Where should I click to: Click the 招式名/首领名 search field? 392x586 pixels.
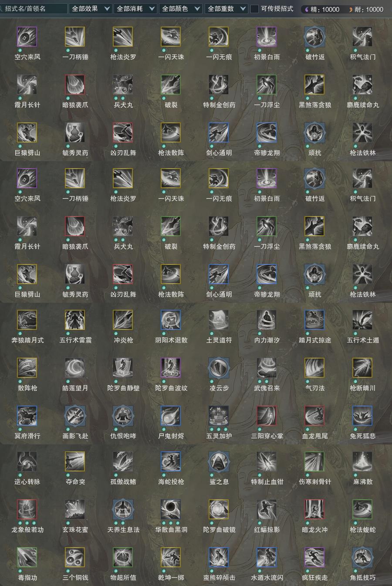pos(33,9)
